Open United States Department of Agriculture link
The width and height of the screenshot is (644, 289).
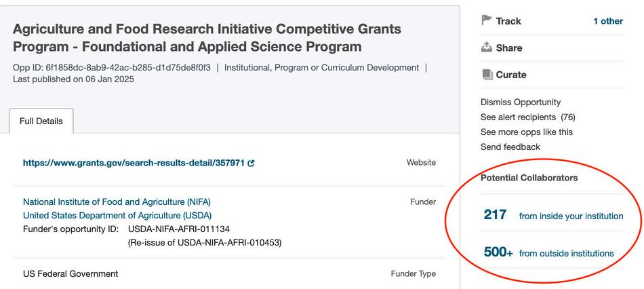117,216
